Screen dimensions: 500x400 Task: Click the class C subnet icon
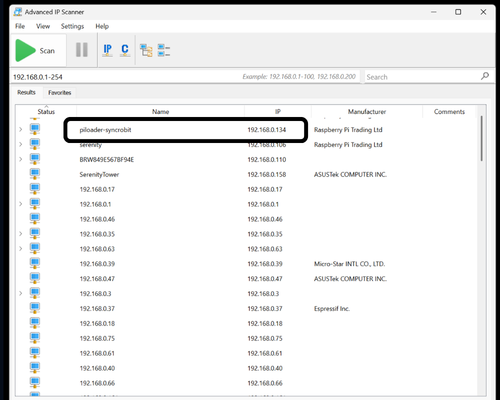pos(125,50)
